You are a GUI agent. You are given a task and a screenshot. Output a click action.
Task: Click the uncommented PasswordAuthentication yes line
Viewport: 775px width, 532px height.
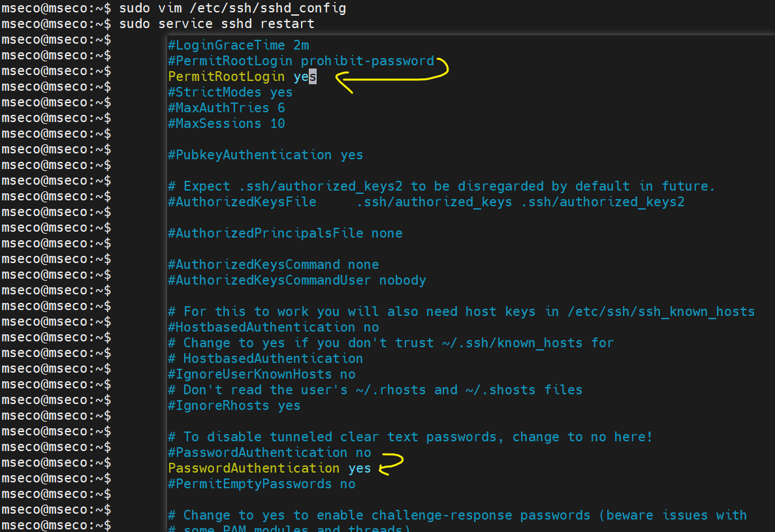pyautogui.click(x=269, y=468)
